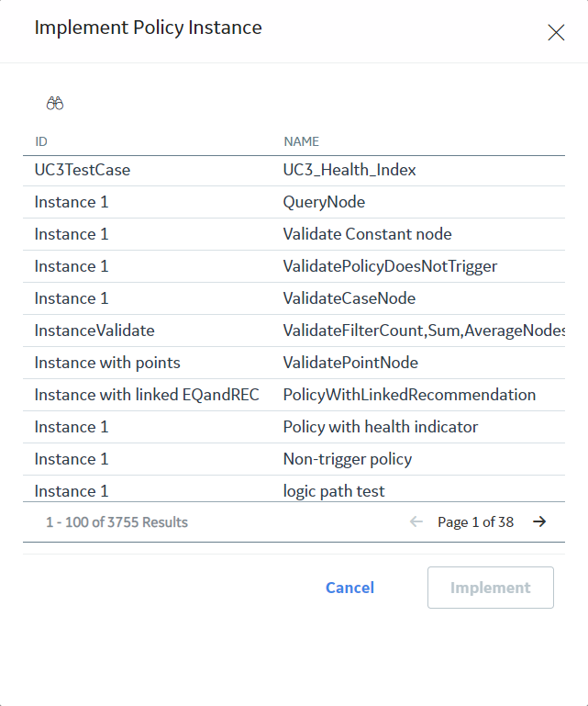
Task: Select the UC3TestCase row
Action: 294,170
